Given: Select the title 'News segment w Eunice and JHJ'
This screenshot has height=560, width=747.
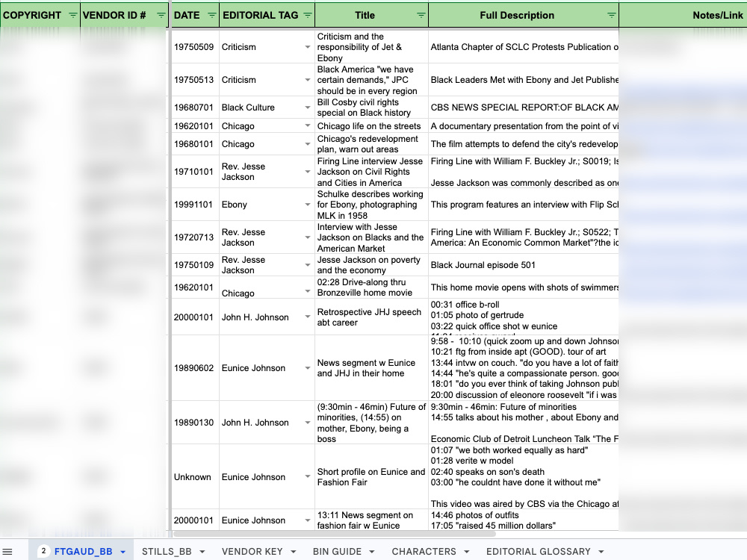Looking at the screenshot, I should tap(371, 368).
